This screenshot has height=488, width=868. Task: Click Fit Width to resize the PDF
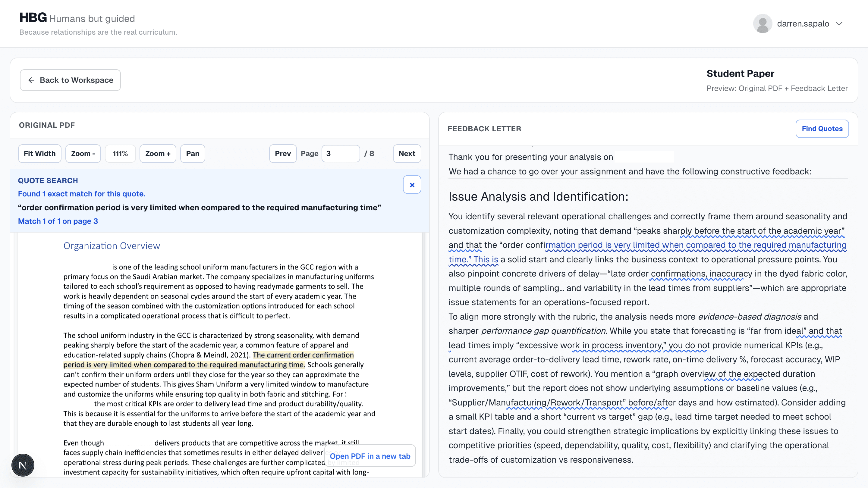(39, 154)
